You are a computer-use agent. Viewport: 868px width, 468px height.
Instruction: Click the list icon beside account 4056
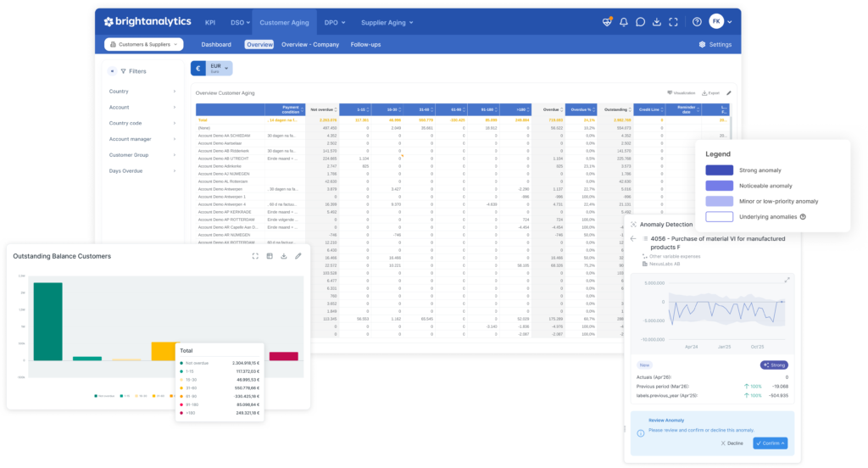645,239
